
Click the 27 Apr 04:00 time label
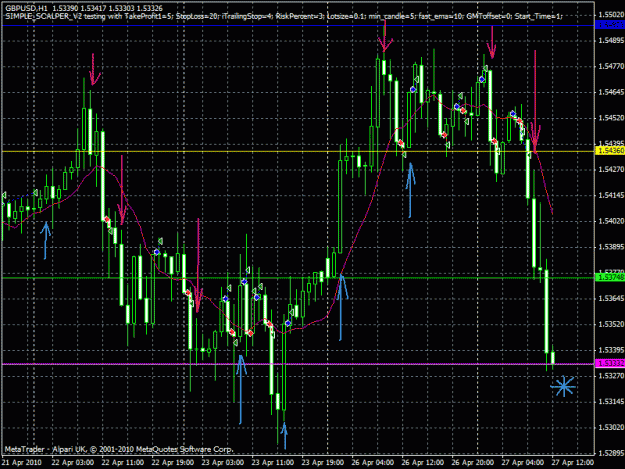523,463
